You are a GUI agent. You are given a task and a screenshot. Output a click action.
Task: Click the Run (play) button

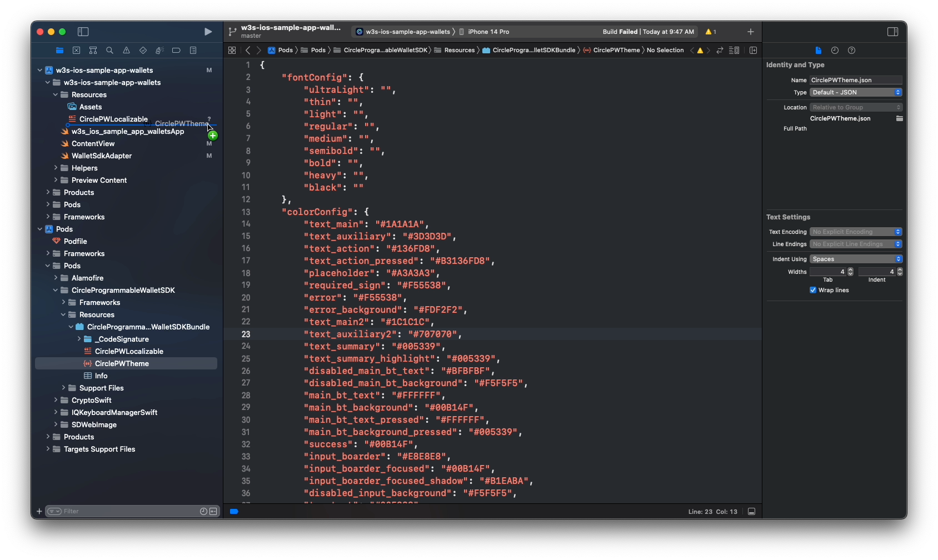tap(208, 32)
